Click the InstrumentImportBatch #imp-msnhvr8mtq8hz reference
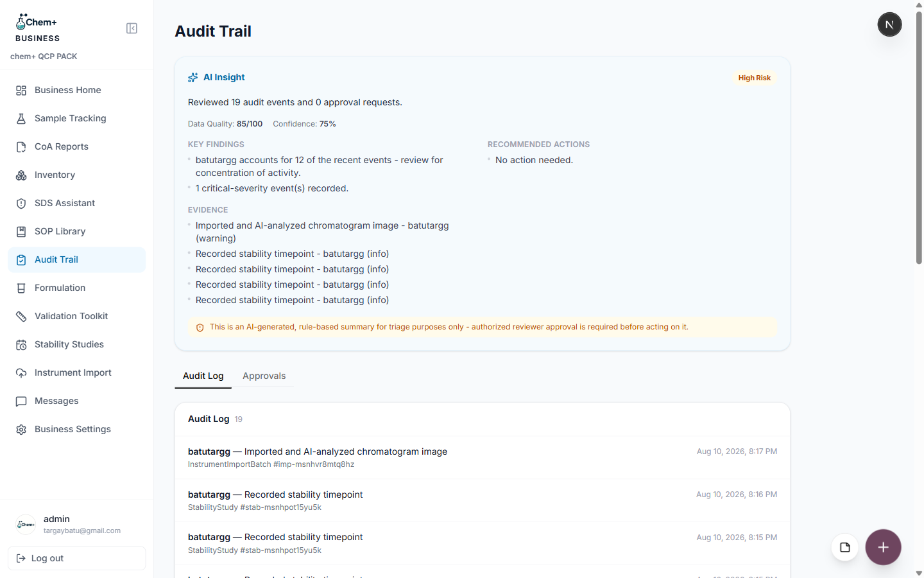The width and height of the screenshot is (924, 578). (271, 465)
